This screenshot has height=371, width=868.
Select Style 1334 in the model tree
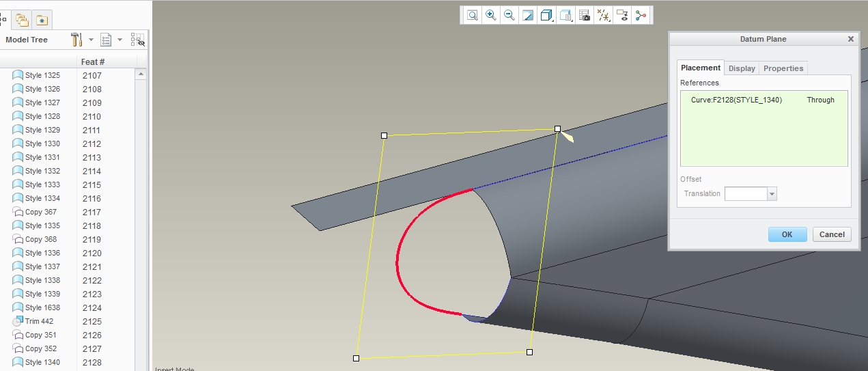coord(42,198)
